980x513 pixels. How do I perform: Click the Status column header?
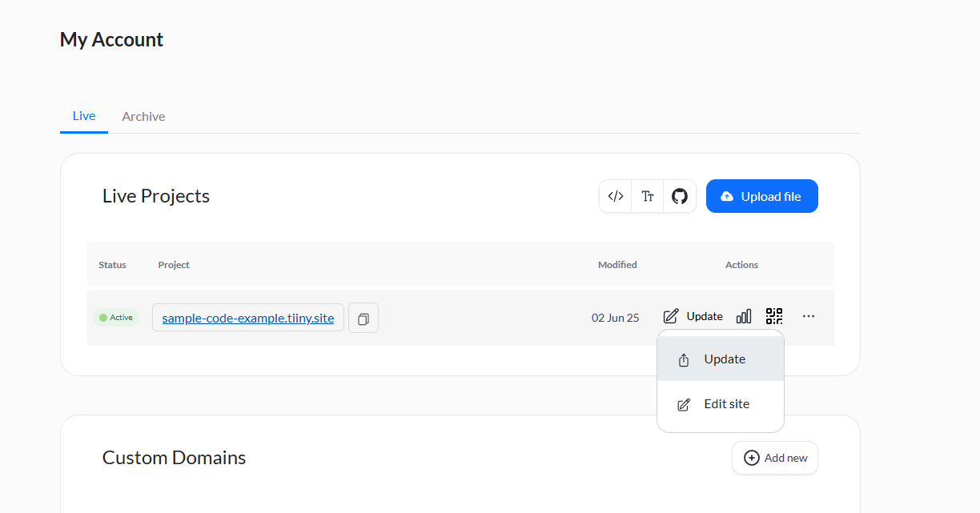[x=112, y=265]
